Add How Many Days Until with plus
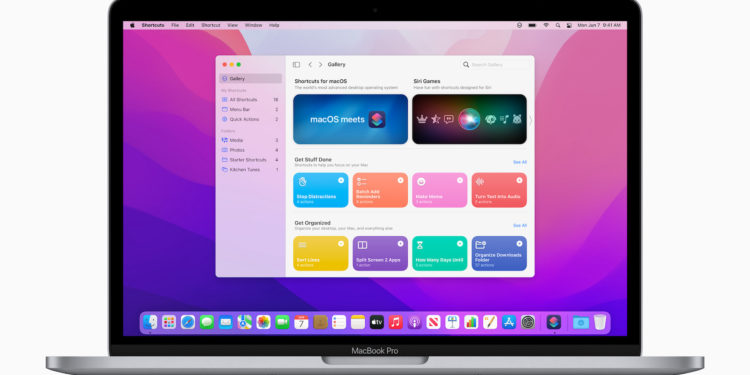Image resolution: width=750 pixels, height=375 pixels. (460, 243)
